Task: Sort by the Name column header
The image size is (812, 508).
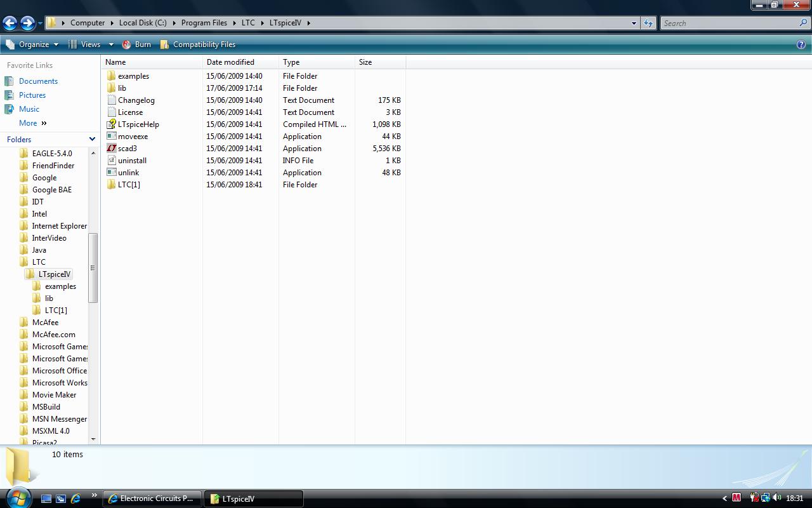Action: tap(152, 62)
